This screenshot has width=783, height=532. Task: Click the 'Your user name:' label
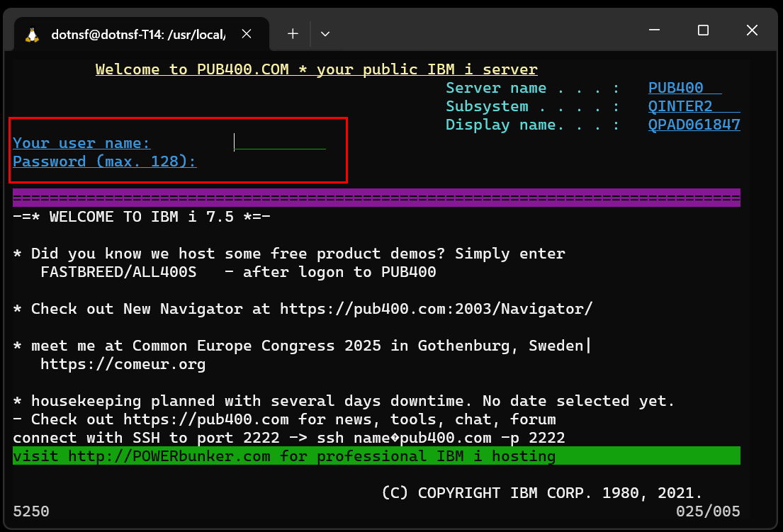pyautogui.click(x=81, y=143)
